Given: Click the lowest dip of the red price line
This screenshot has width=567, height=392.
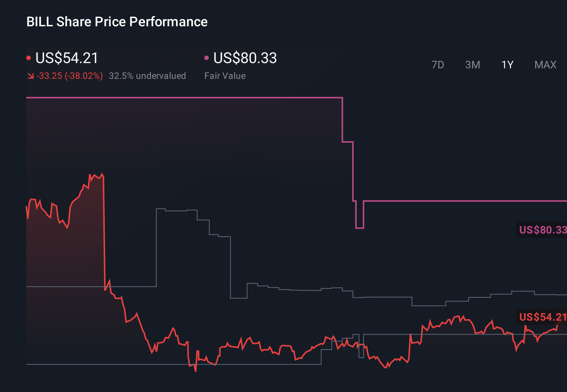Looking at the screenshot, I should click(196, 371).
